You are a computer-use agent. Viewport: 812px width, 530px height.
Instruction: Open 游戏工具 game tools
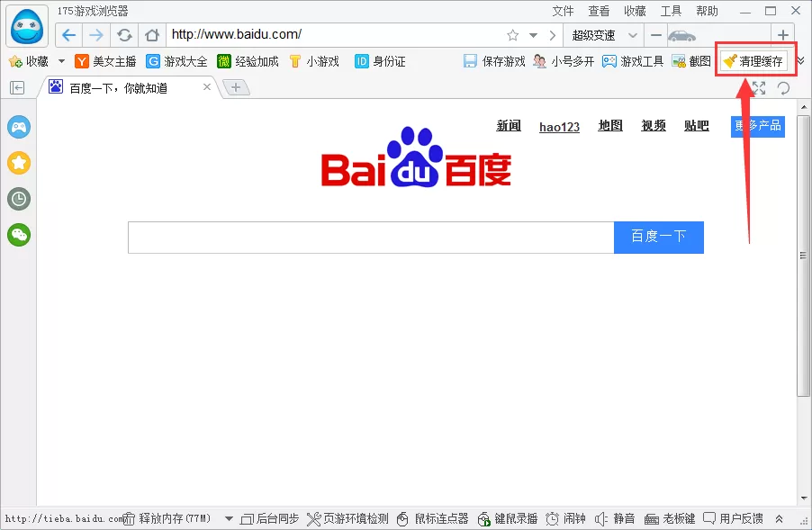pyautogui.click(x=633, y=61)
